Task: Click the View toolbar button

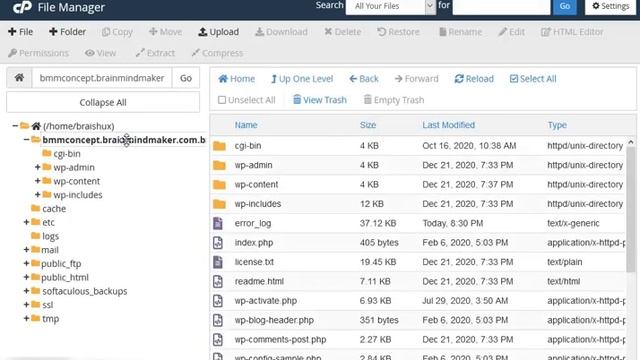Action: point(100,53)
